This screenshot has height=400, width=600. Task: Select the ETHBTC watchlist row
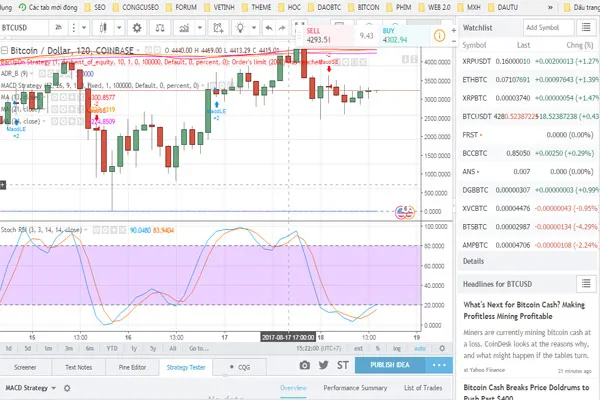[x=529, y=80]
